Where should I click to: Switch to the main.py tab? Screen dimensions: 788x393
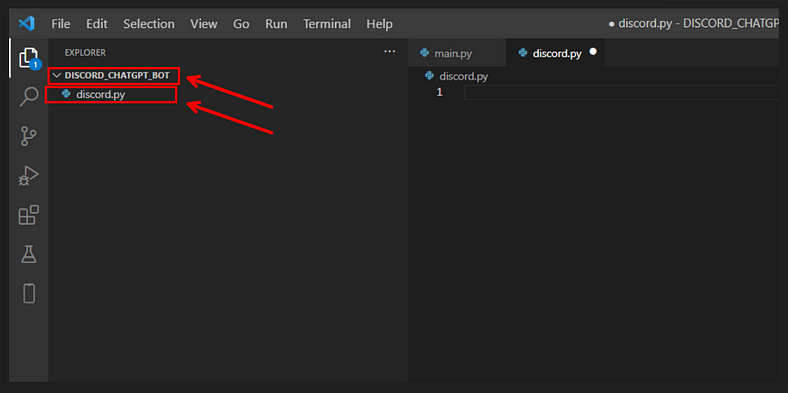(457, 53)
